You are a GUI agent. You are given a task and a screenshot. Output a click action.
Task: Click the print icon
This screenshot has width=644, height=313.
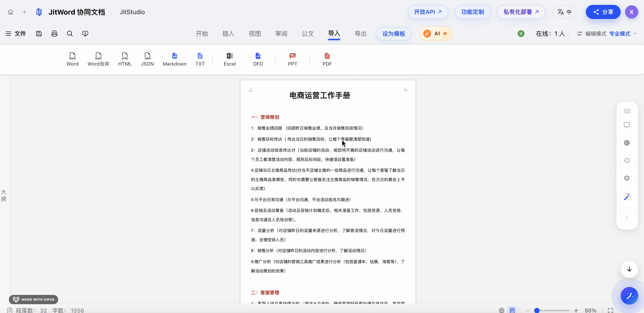pyautogui.click(x=54, y=34)
